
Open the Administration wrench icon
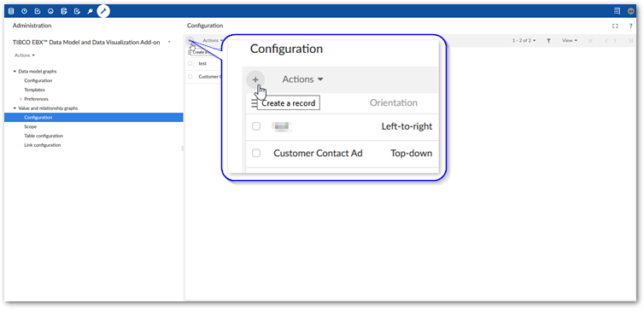tap(103, 11)
